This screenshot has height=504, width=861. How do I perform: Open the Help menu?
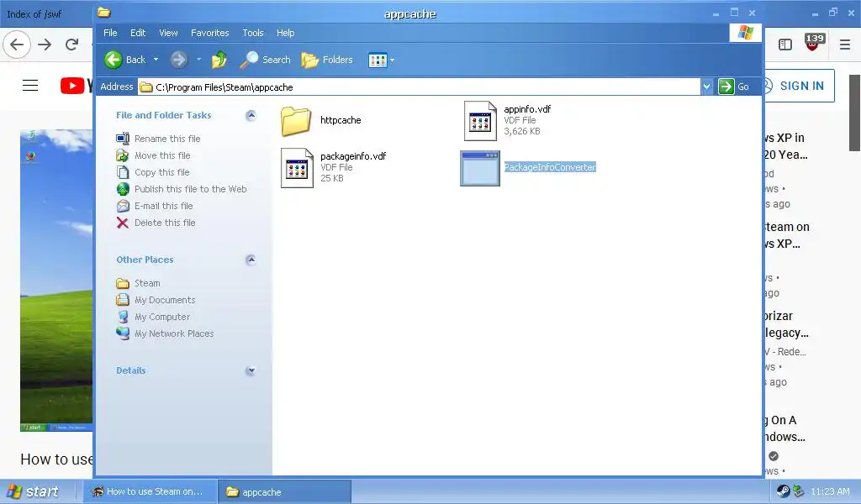285,33
